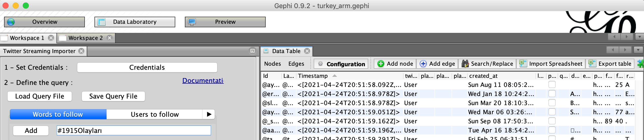Close Workspace 1 tab

51,38
